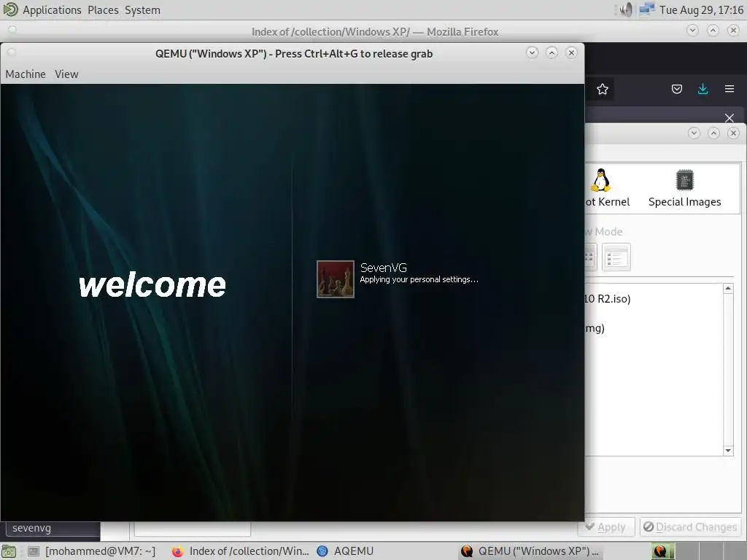Open the System menu in top panel
The image size is (747, 560).
142,10
